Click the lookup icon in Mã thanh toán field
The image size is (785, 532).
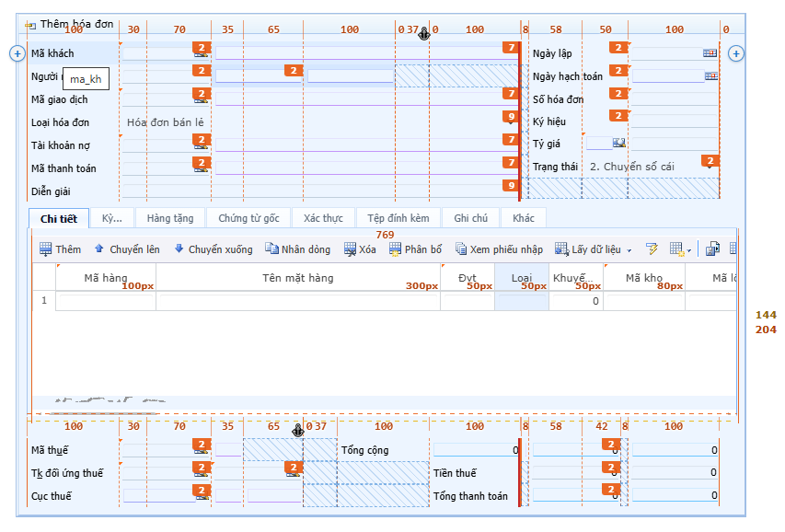click(202, 169)
